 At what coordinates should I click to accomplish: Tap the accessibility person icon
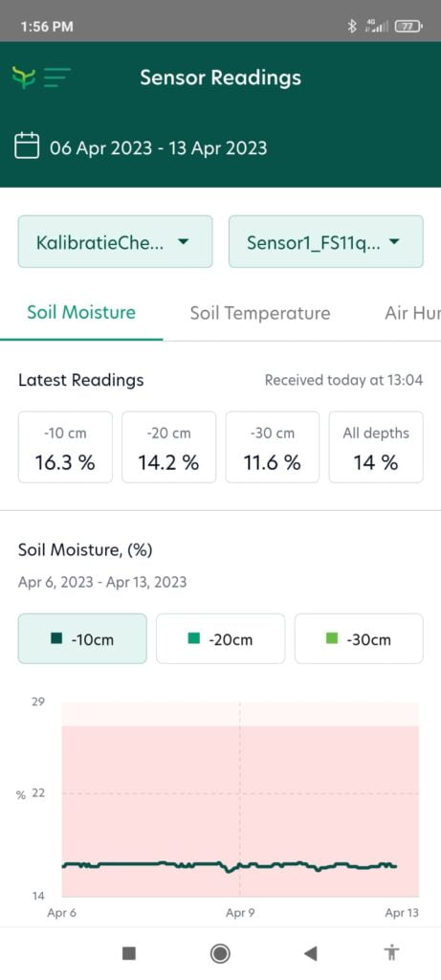[x=391, y=952]
